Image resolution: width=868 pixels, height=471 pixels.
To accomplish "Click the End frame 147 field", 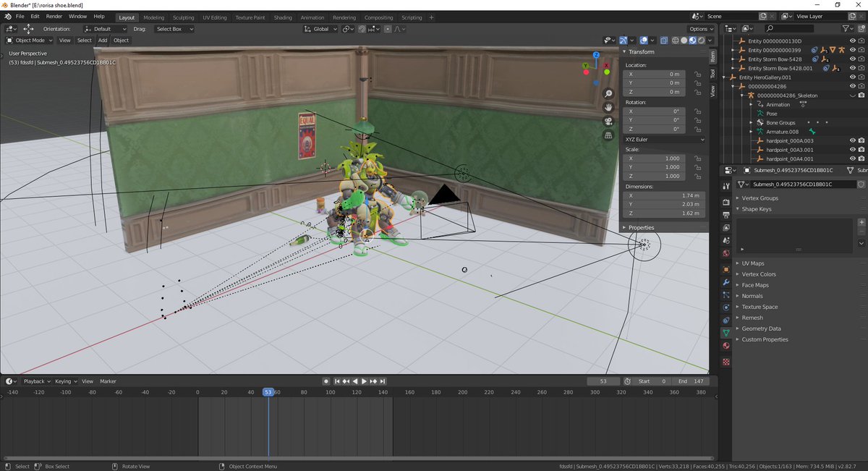I will click(x=690, y=381).
